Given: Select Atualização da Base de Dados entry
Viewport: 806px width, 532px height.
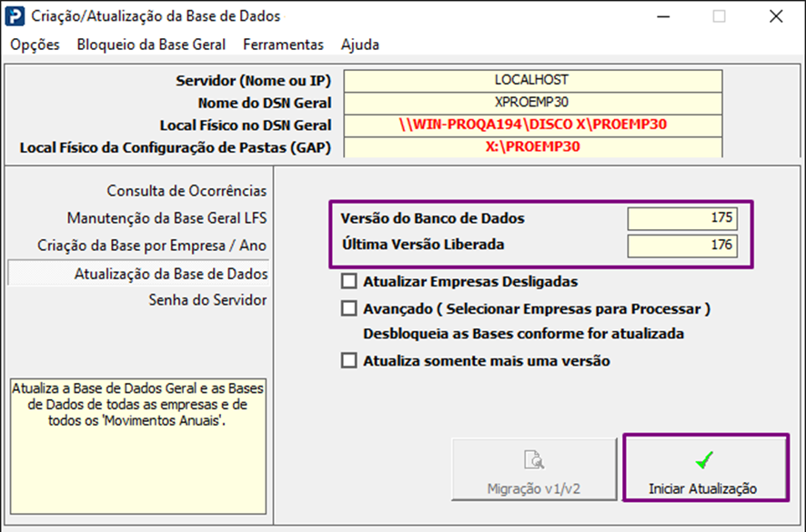Looking at the screenshot, I should tap(138, 274).
